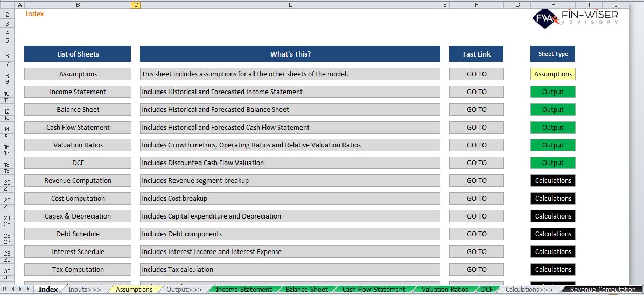644x295 pixels.
Task: Click GO TO link for Assumptions row
Action: 477,74
